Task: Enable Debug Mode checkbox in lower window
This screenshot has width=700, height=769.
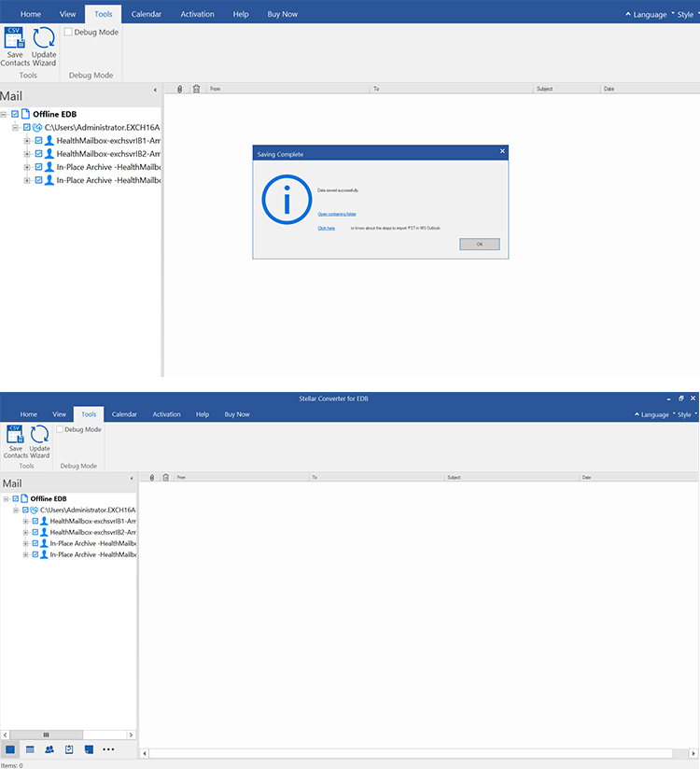Action: (60, 429)
